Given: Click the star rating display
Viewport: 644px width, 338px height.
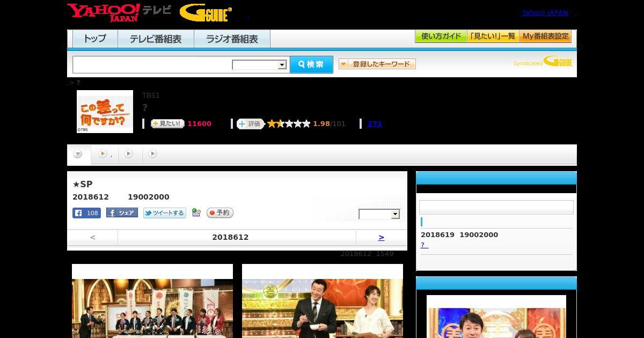Looking at the screenshot, I should [x=289, y=124].
